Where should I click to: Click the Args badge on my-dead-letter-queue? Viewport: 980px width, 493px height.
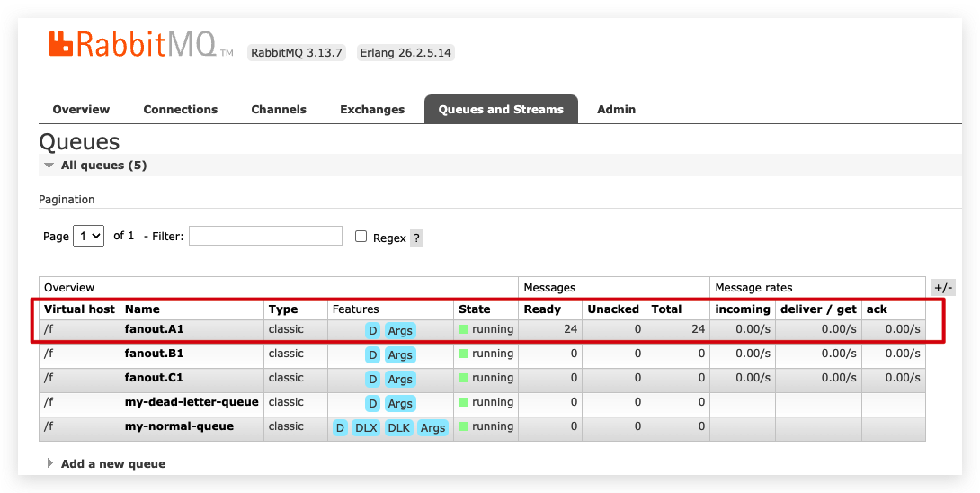tap(400, 404)
